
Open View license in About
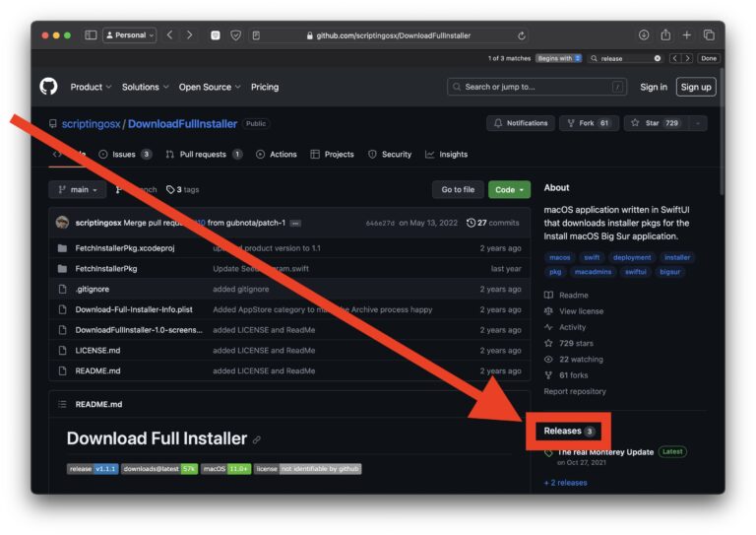click(574, 311)
